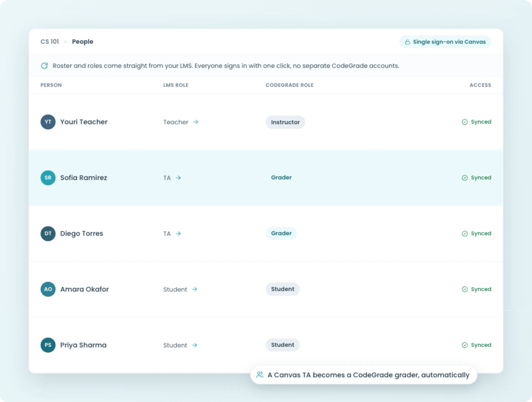Click the Canvas TA becomes grader tooltip text
This screenshot has height=402, width=532.
click(368, 375)
